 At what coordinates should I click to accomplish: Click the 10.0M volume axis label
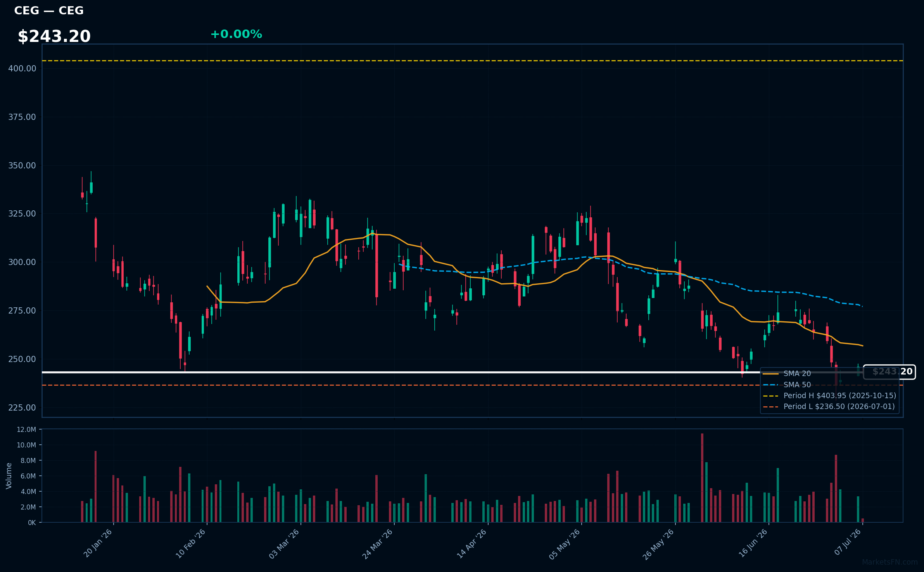[x=26, y=445]
